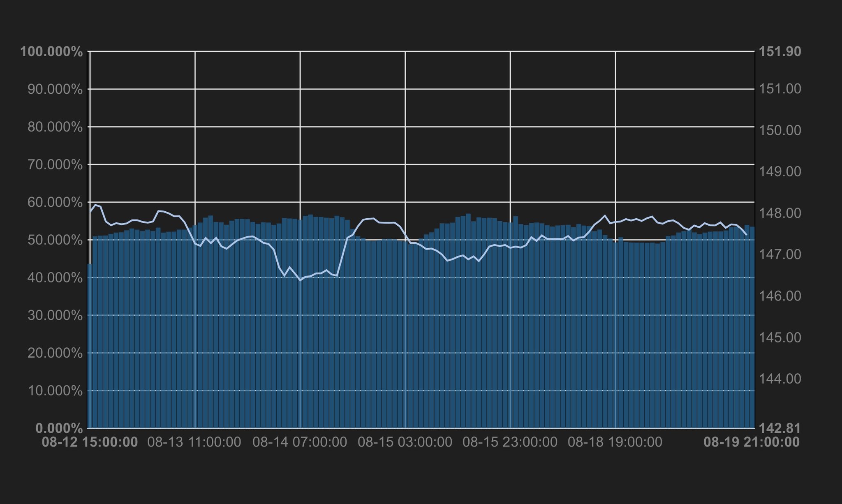
Task: Click the 150.00 right axis label
Action: [780, 130]
